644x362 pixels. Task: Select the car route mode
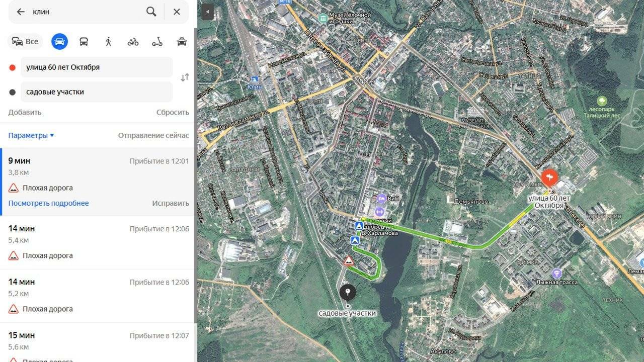click(x=59, y=41)
